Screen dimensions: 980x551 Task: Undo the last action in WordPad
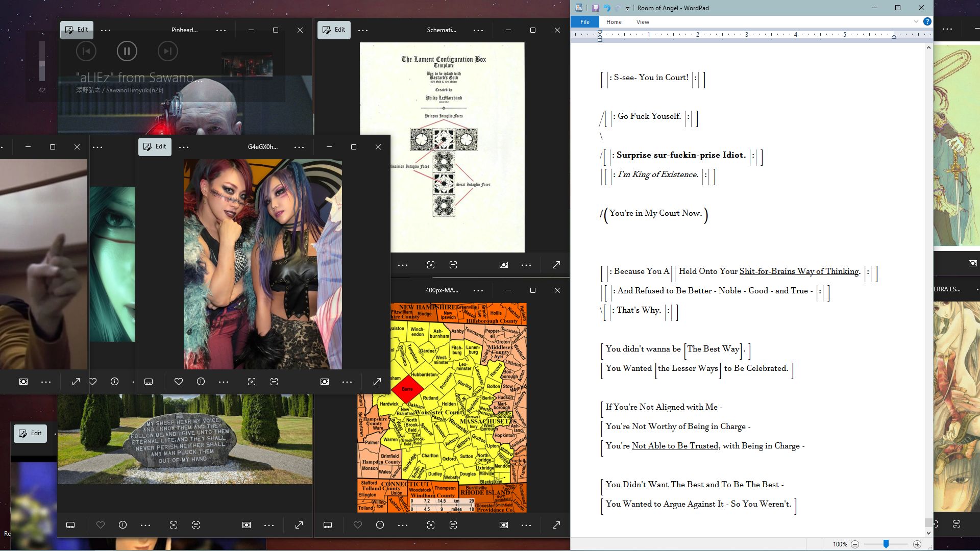[x=607, y=8]
